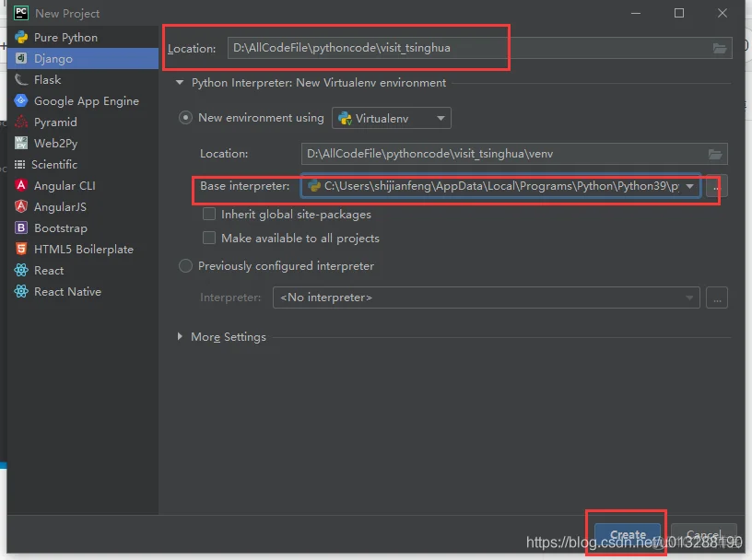Open previously configured interpreter ellipsis button
The width and height of the screenshot is (752, 560).
coord(717,297)
